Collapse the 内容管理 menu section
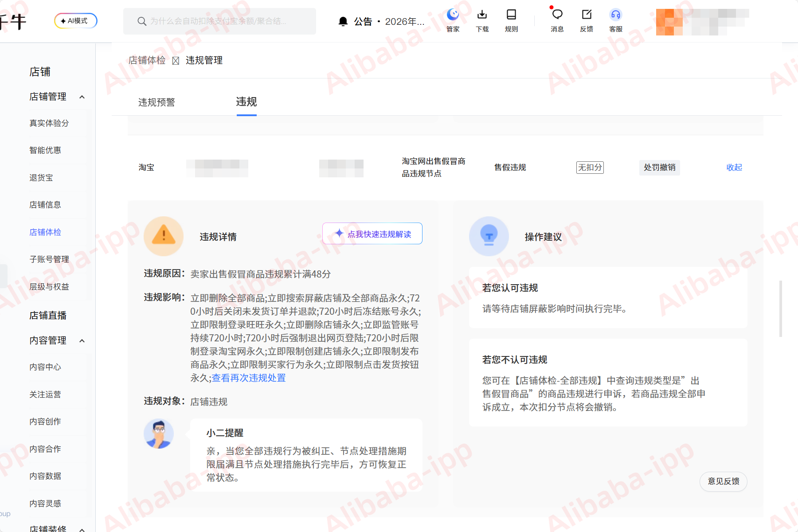Viewport: 798px width, 532px height. pos(82,340)
